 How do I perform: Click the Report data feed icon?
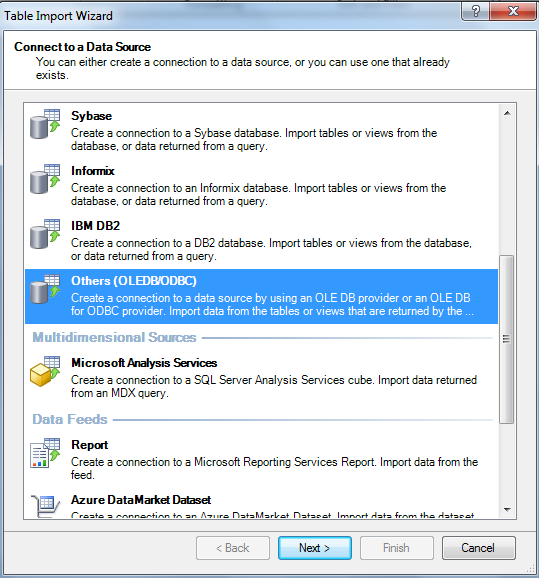(x=45, y=453)
